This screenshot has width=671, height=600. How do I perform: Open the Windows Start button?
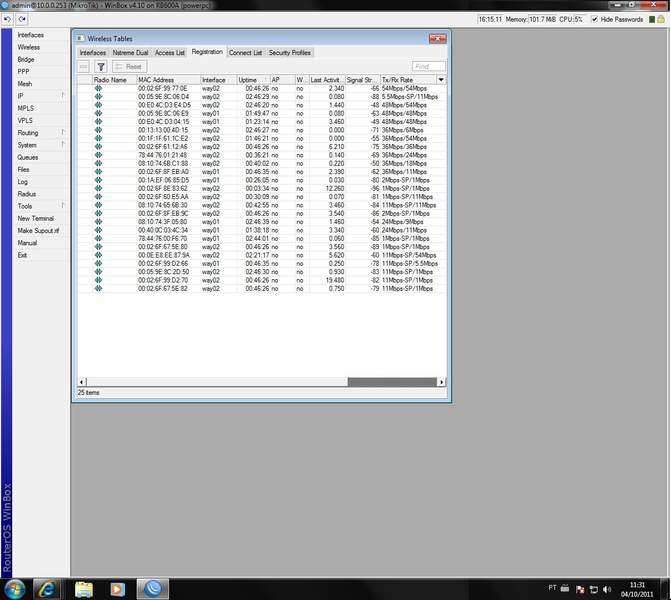(15, 589)
